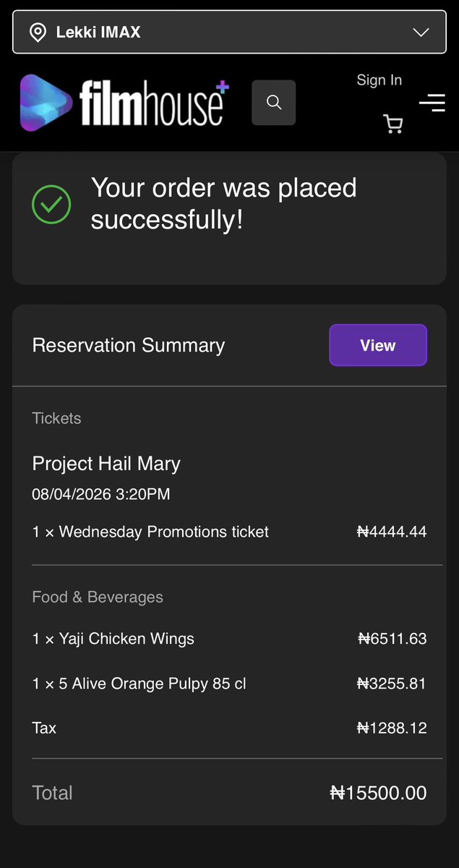Open the shopping cart icon
The width and height of the screenshot is (459, 868).
click(x=392, y=124)
